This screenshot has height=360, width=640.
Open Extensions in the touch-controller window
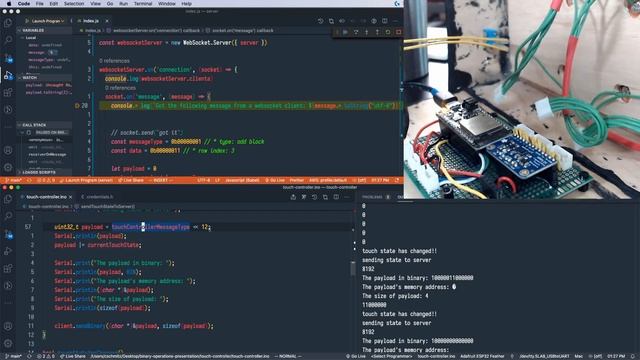[8, 268]
